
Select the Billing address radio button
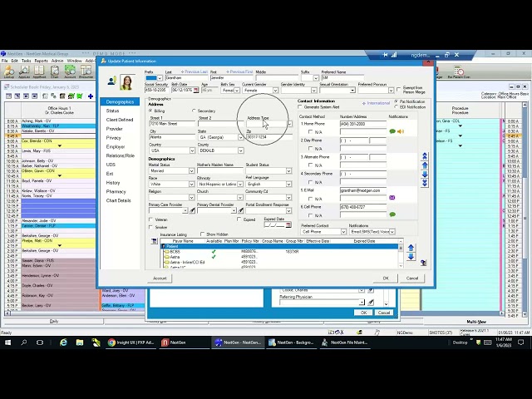(x=151, y=111)
